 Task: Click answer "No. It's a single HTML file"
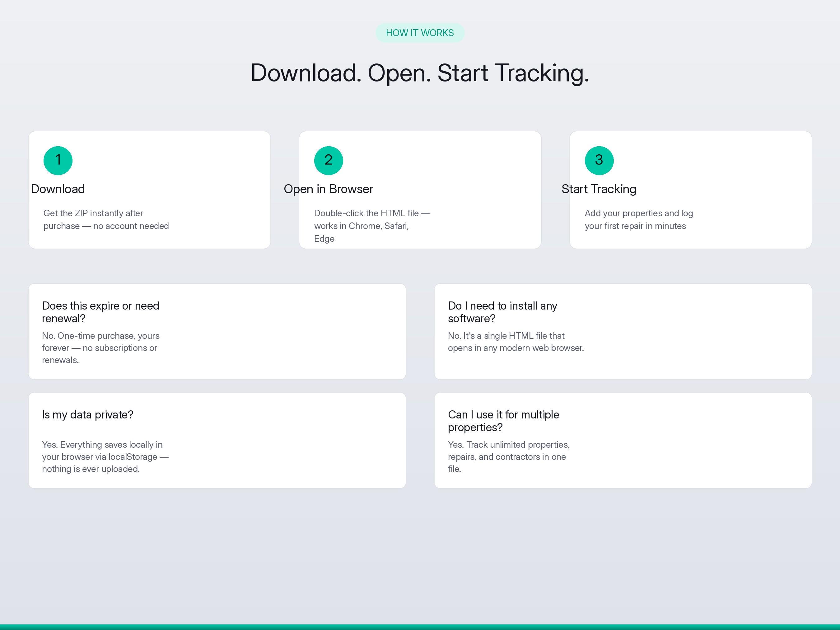pyautogui.click(x=516, y=342)
